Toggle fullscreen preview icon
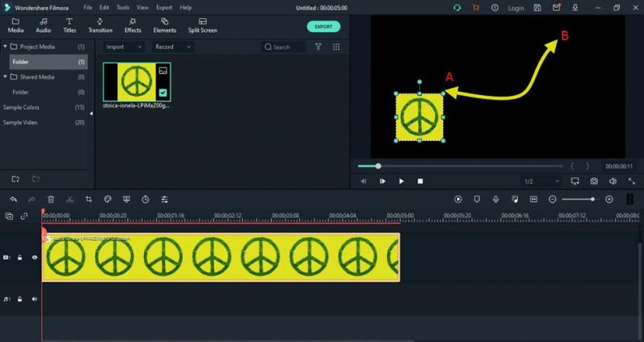 coord(632,182)
